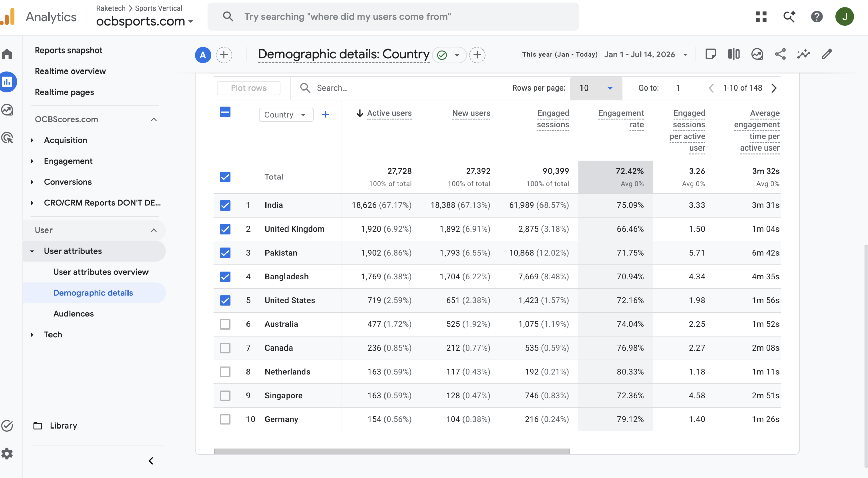This screenshot has height=478, width=868.
Task: Uncheck the Pakistan row checkbox
Action: click(x=225, y=253)
